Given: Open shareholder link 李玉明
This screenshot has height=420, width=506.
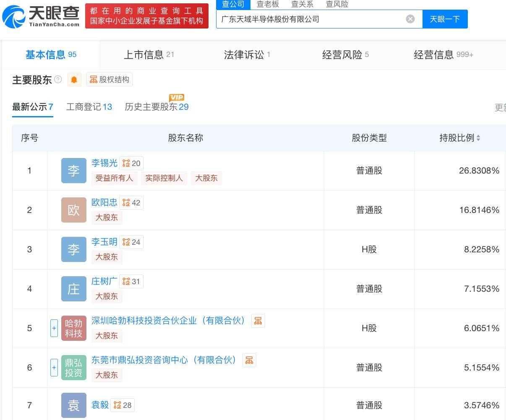Looking at the screenshot, I should point(104,242).
